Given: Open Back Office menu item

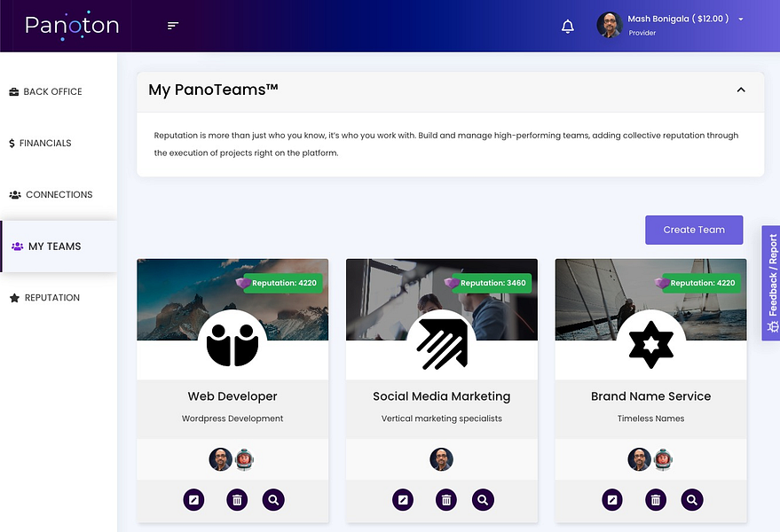Looking at the screenshot, I should click(59, 91).
